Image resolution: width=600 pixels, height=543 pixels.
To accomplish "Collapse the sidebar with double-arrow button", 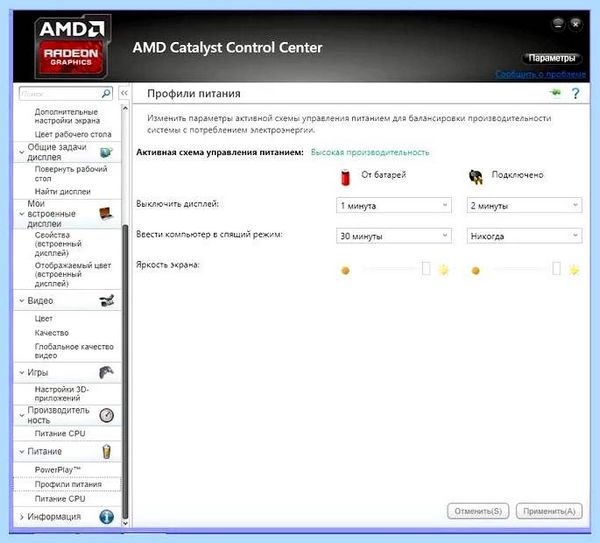I will click(x=124, y=93).
